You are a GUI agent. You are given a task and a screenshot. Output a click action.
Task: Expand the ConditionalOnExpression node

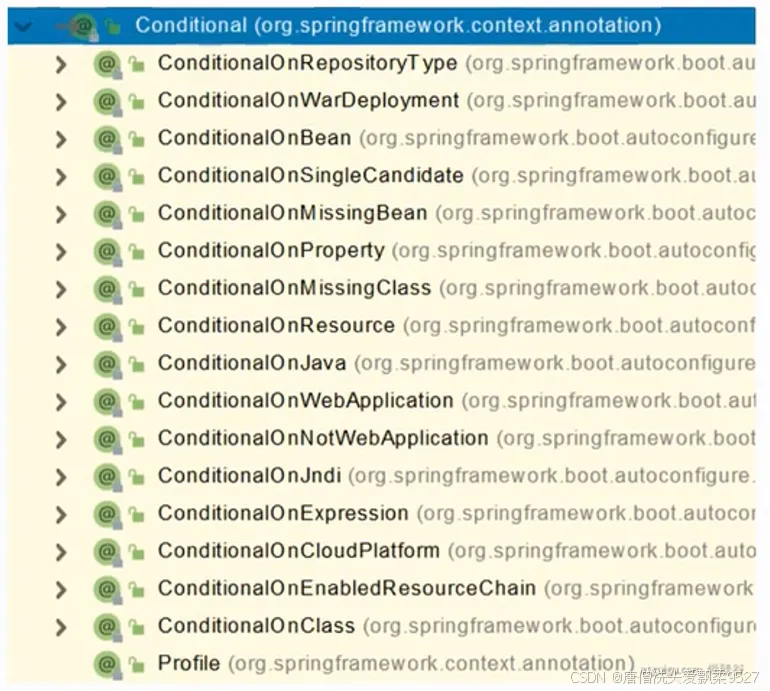pyautogui.click(x=62, y=514)
